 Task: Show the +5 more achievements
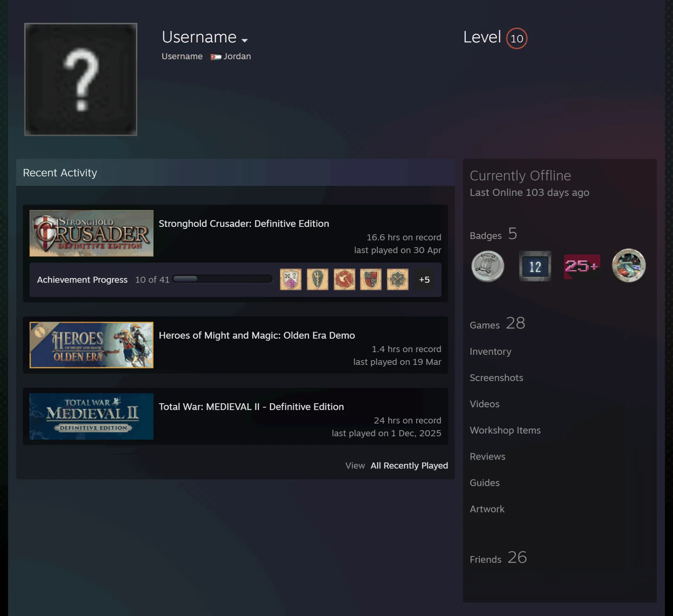coord(424,279)
